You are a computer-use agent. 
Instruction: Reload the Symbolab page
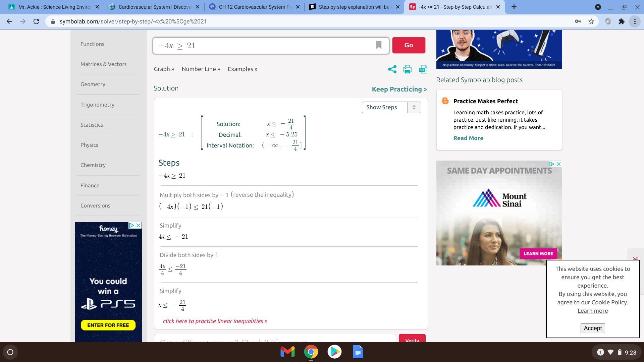click(36, 21)
